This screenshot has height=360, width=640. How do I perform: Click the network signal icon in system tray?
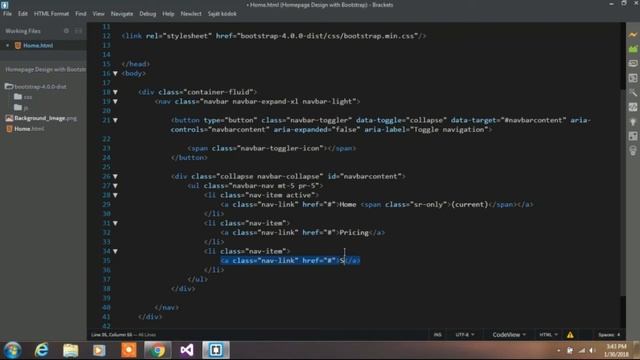click(582, 350)
